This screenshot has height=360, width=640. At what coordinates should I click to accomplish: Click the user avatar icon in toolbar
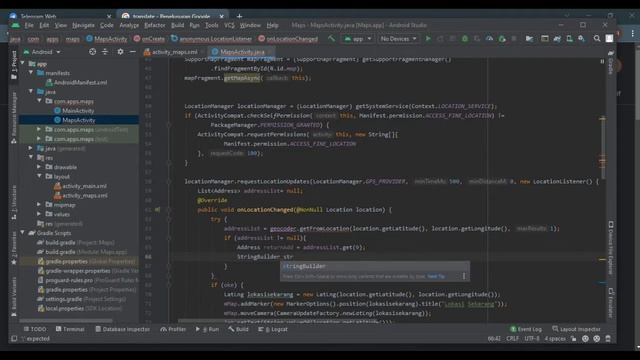click(x=609, y=38)
